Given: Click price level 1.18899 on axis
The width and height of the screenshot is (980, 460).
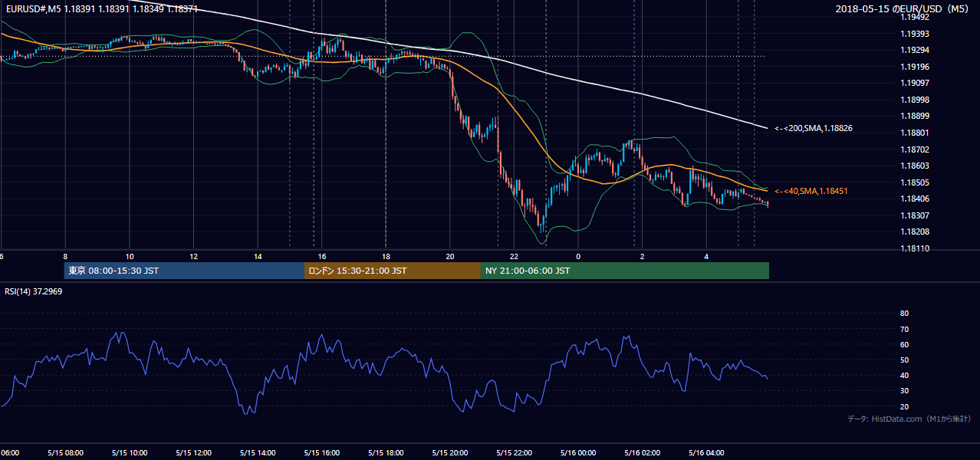Looking at the screenshot, I should pos(915,117).
